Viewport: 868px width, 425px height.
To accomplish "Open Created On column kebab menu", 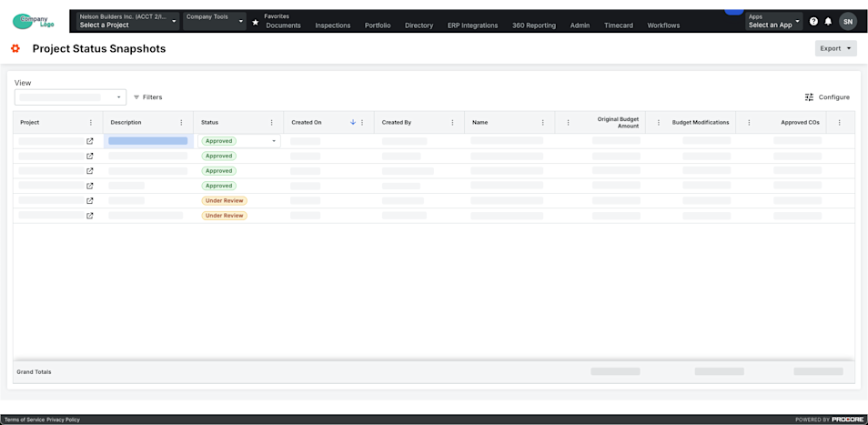I will tap(362, 122).
